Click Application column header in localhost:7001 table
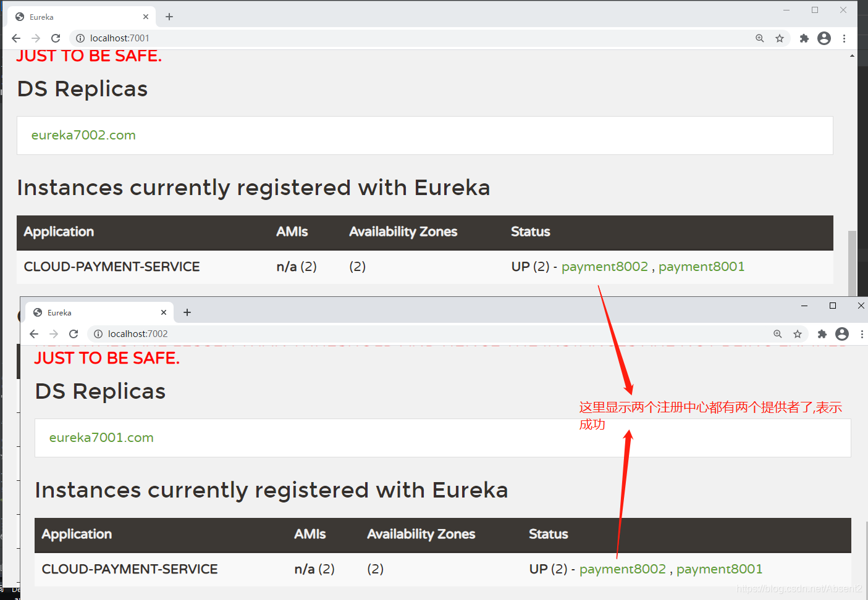The image size is (868, 600). 59,232
